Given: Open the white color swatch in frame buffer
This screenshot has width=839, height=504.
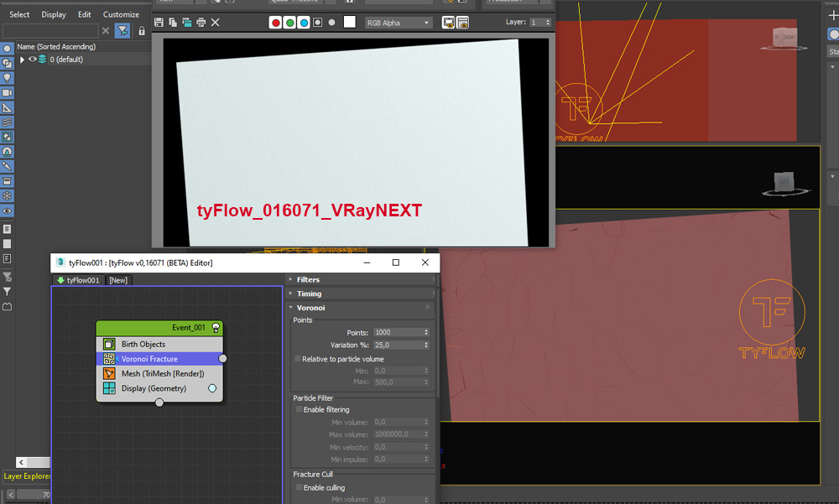Looking at the screenshot, I should coord(349,22).
